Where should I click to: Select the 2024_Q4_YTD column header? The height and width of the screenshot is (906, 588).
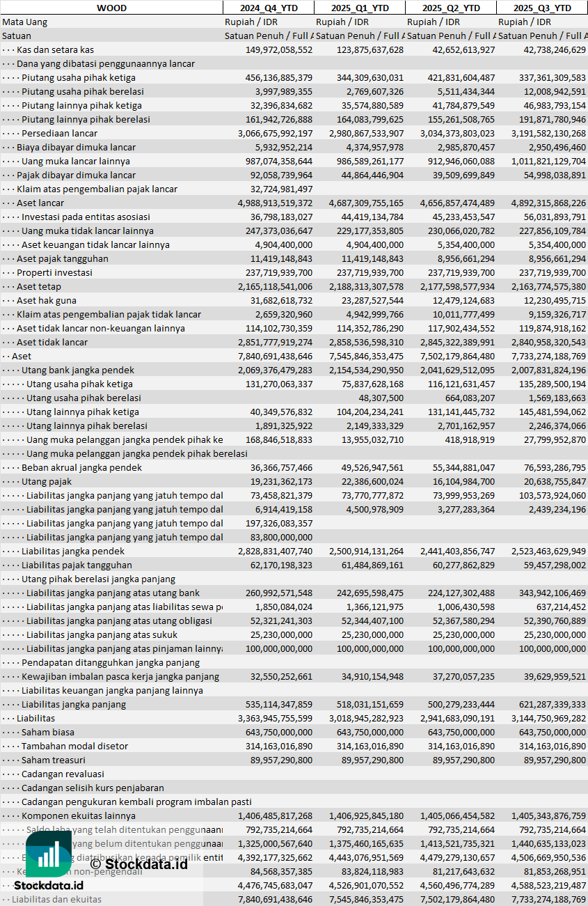(268, 8)
